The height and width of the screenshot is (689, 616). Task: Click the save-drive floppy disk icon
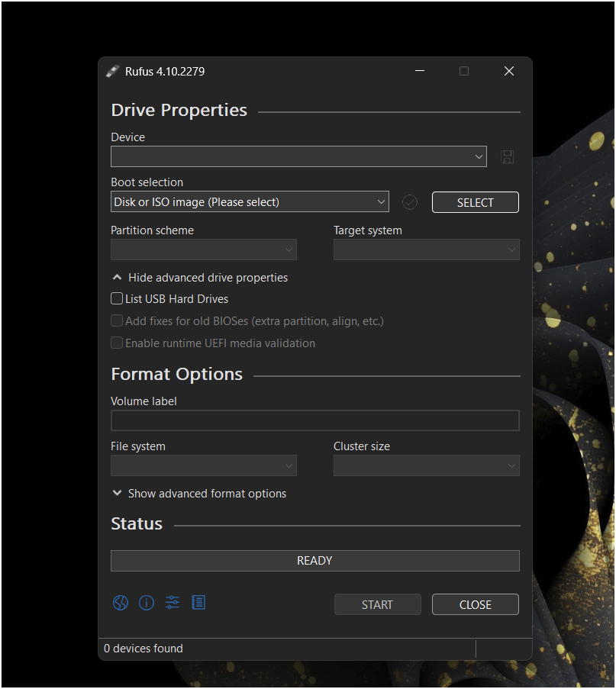[x=508, y=157]
